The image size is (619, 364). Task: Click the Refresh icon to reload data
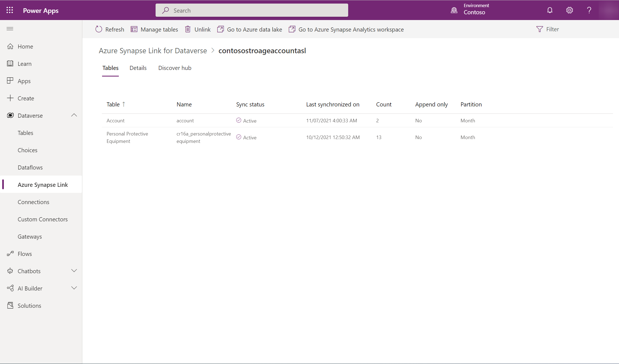pyautogui.click(x=99, y=29)
